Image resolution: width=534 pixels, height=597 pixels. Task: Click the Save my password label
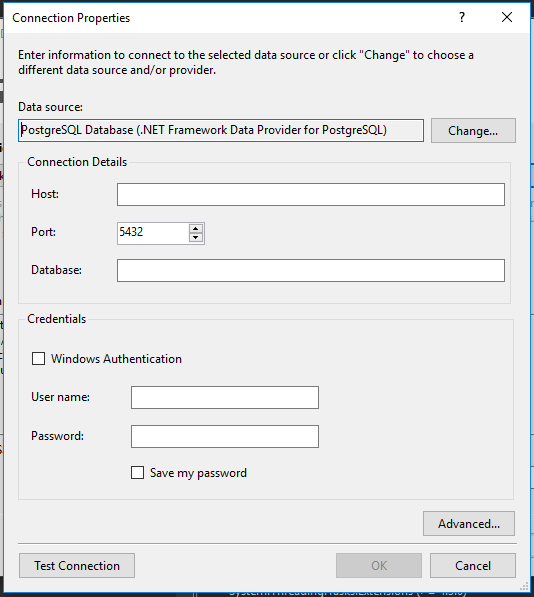point(198,473)
